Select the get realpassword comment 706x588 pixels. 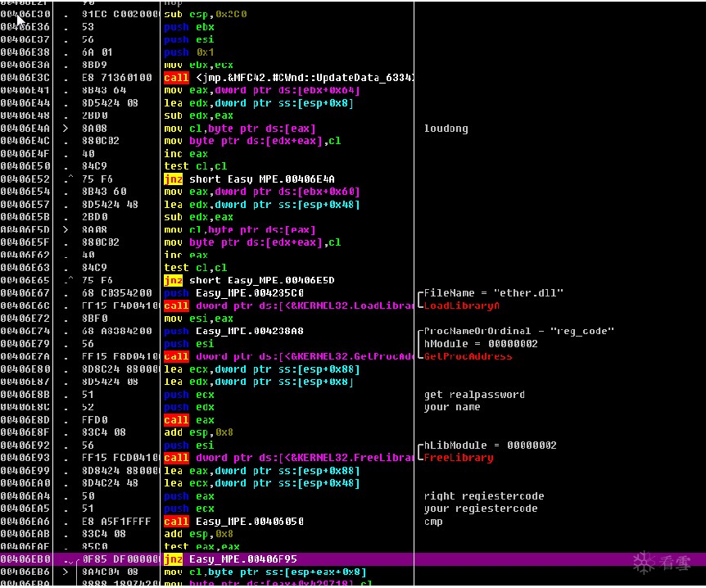click(x=474, y=395)
